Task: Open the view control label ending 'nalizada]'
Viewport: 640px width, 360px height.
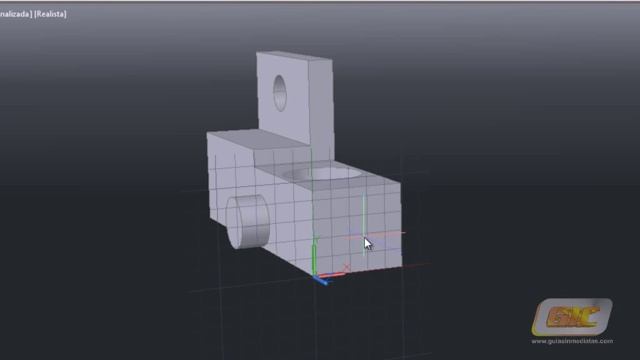Action: [16, 14]
